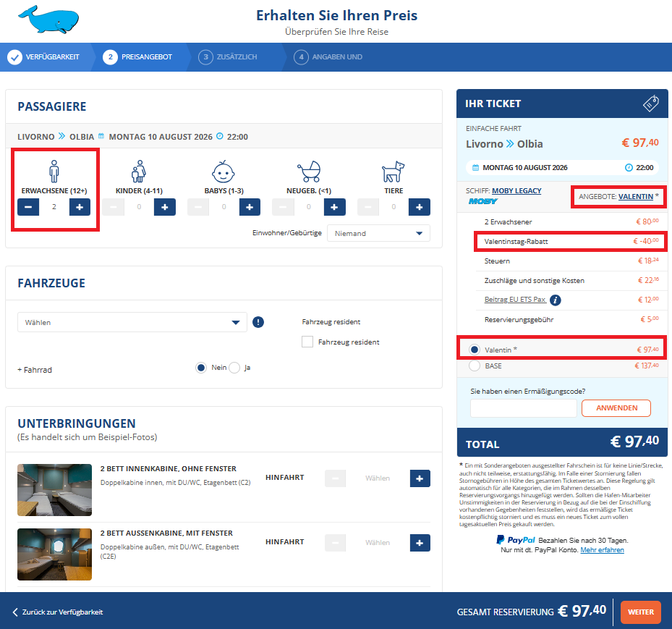
Task: Open the Fahrzeuge Wählen dropdown
Action: point(132,323)
